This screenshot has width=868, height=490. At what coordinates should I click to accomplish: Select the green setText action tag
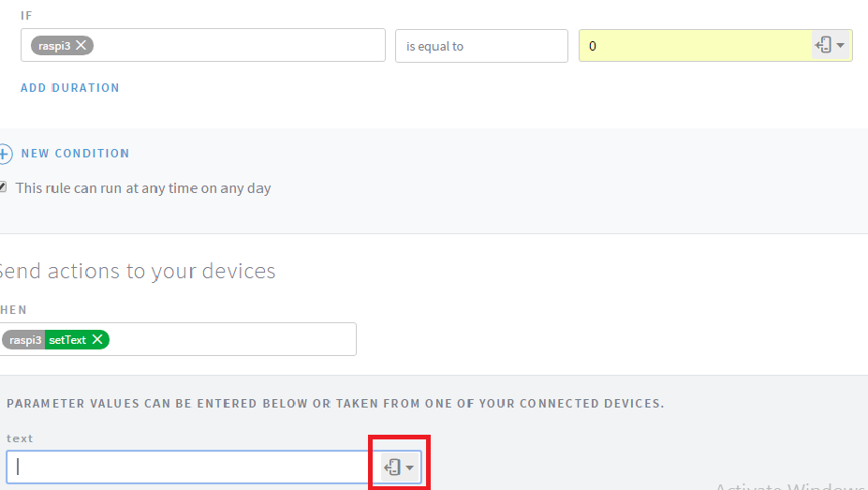point(67,340)
